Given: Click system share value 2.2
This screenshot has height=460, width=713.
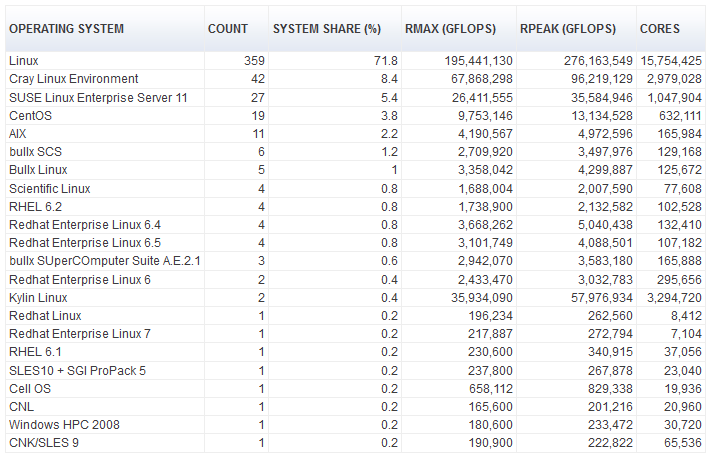Looking at the screenshot, I should pos(389,134).
